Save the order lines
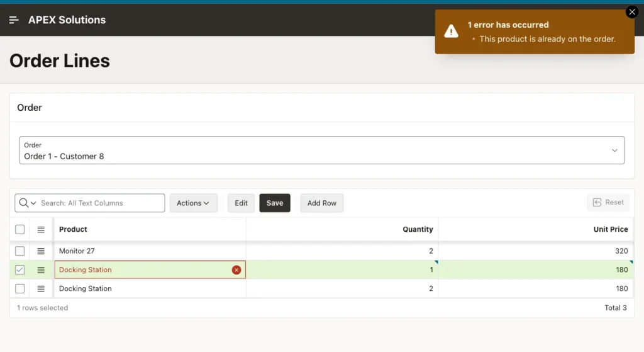This screenshot has width=644, height=352. 275,203
